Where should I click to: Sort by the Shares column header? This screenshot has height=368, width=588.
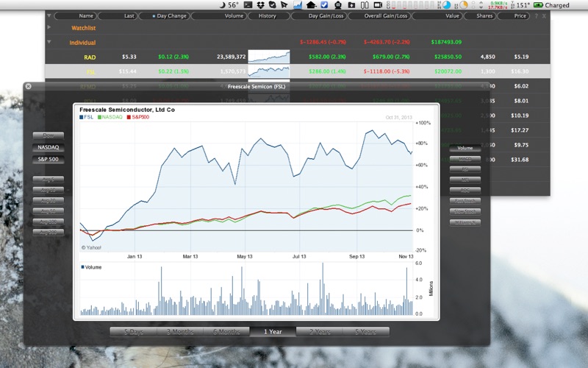coord(481,15)
